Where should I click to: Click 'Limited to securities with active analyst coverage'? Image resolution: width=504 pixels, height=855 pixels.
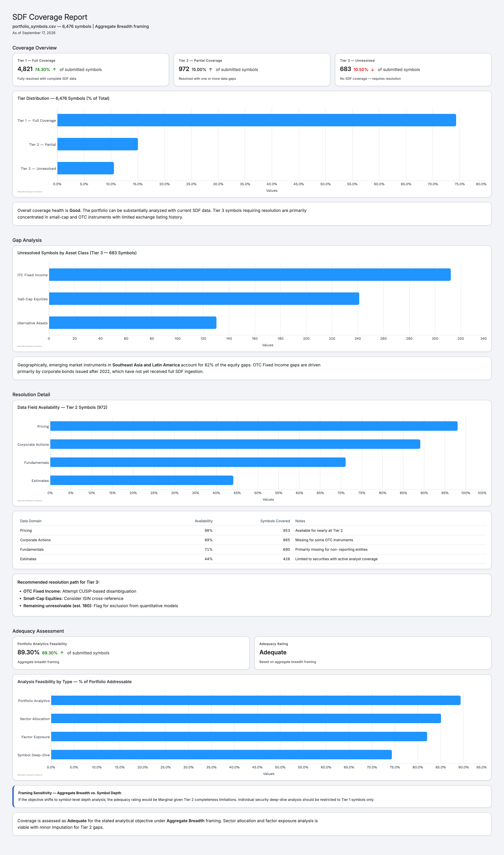coord(336,559)
